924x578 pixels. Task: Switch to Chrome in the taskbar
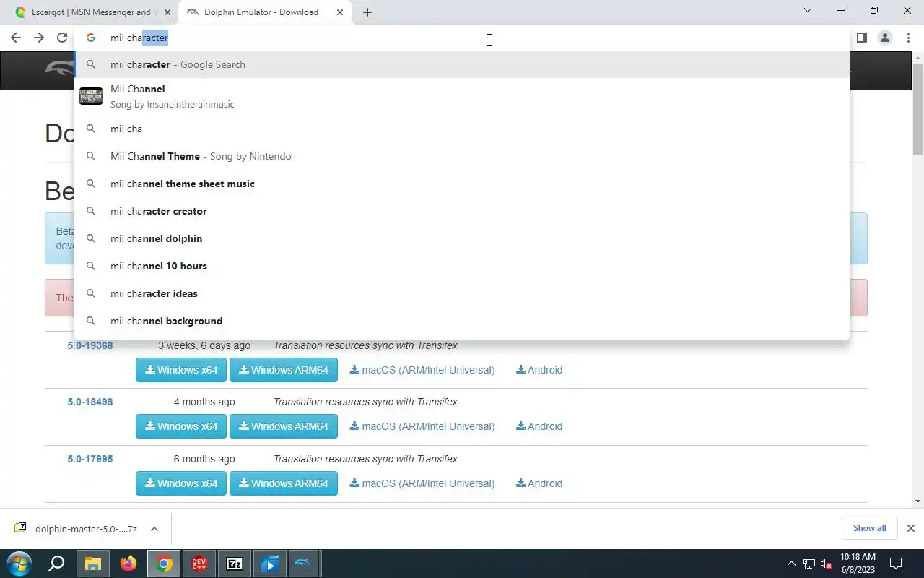click(165, 564)
